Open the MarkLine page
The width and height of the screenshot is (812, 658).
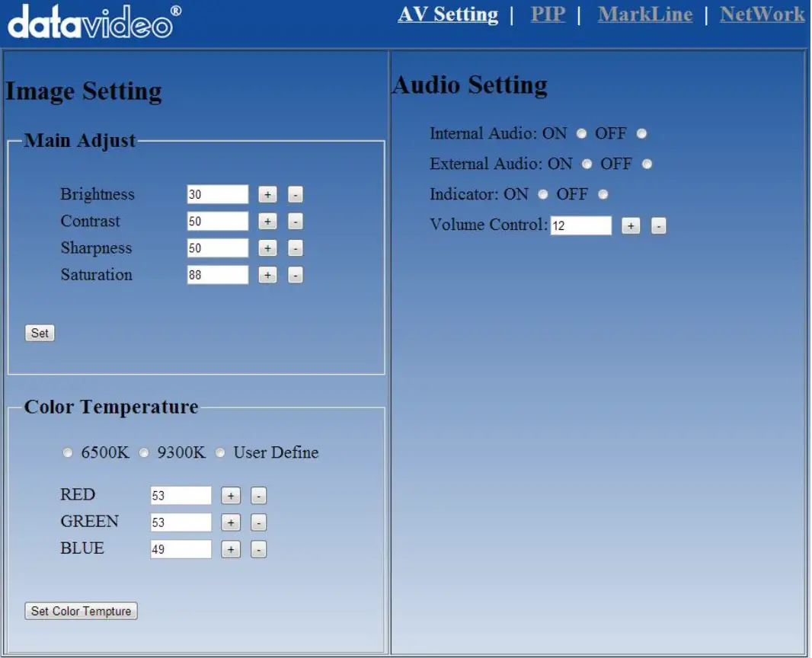point(645,14)
